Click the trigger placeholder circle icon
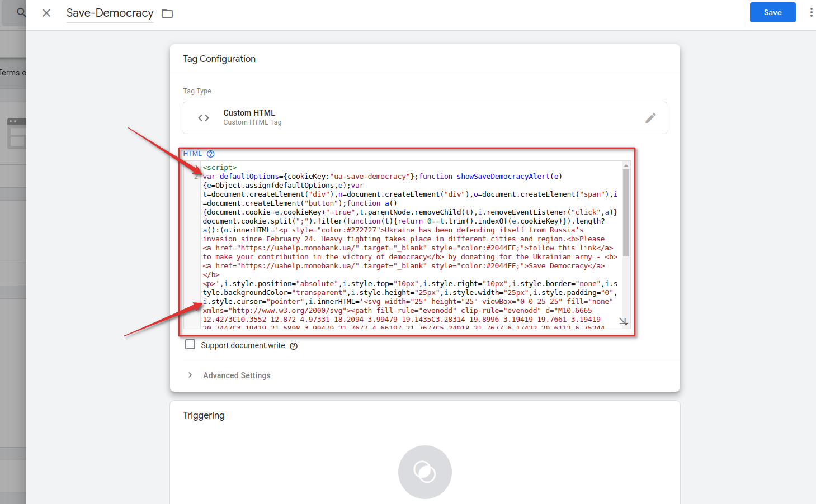This screenshot has height=504, width=816. coord(425,472)
